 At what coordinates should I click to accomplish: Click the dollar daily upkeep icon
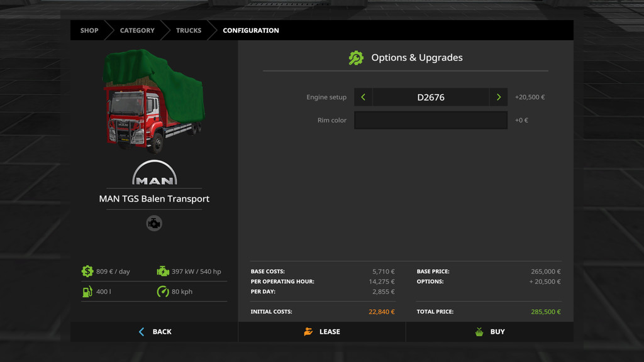coord(87,271)
